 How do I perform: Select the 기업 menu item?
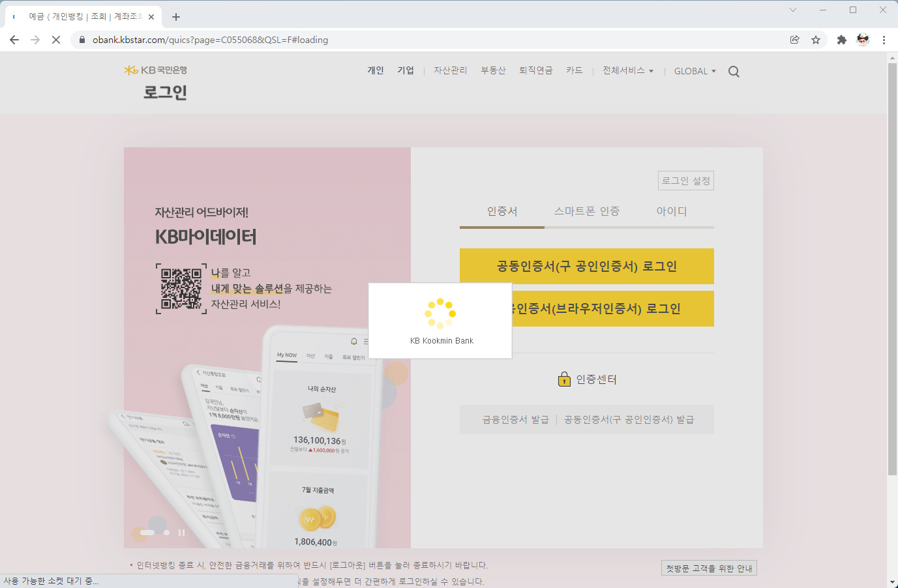(x=406, y=70)
